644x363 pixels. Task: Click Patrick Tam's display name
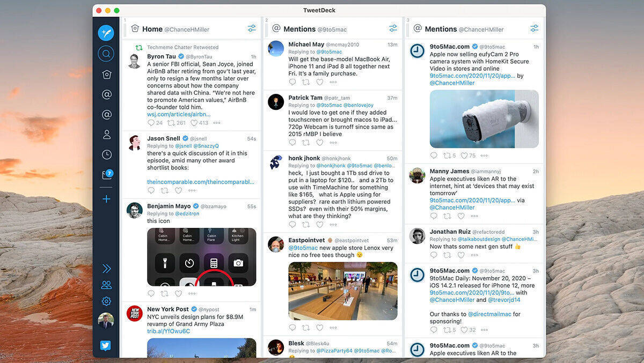click(305, 98)
